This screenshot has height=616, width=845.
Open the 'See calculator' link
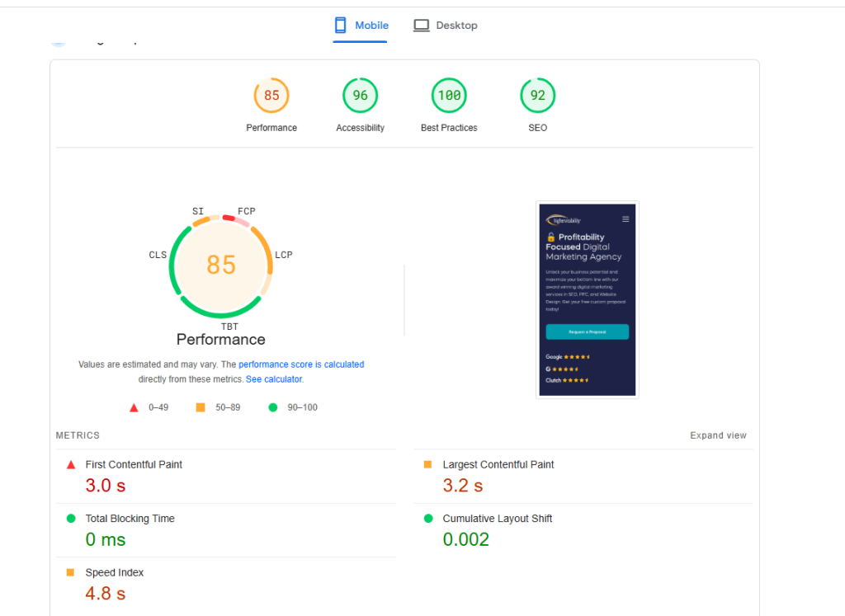tap(274, 379)
